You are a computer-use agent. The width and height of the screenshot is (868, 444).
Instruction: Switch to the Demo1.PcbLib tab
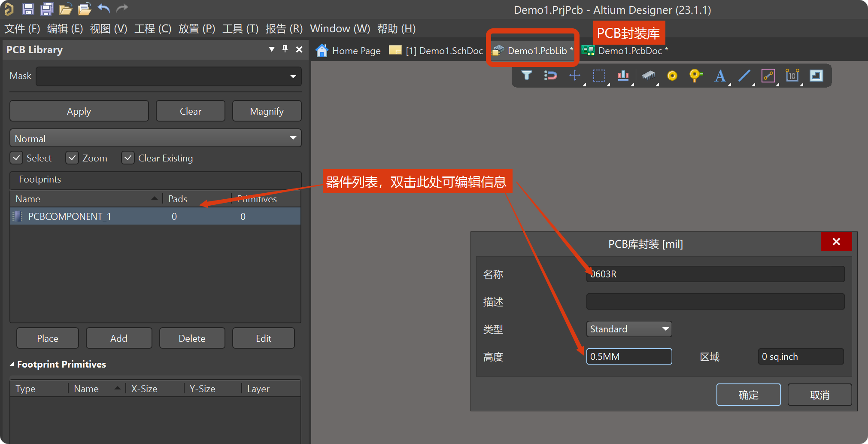tap(533, 51)
